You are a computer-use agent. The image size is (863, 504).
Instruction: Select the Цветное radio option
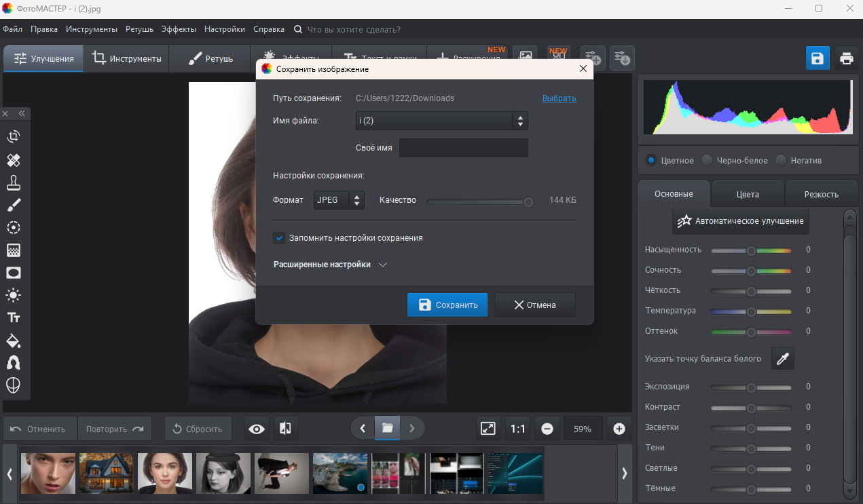click(651, 160)
